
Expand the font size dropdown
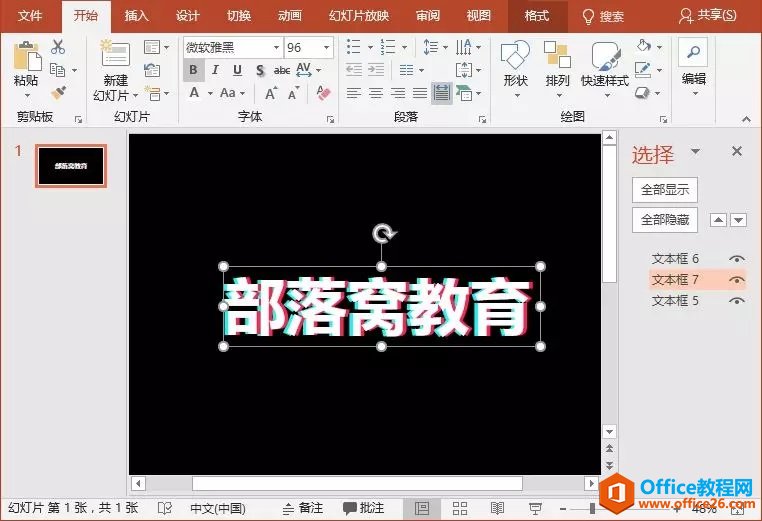tap(327, 48)
